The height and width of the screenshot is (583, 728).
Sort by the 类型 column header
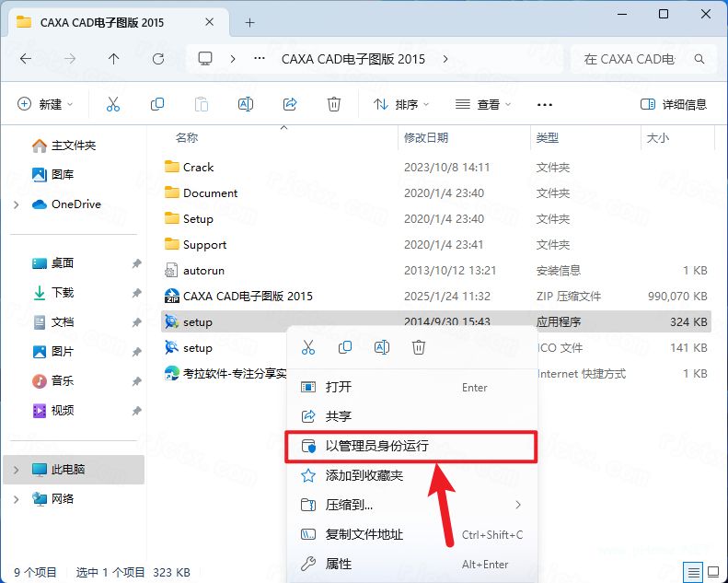pyautogui.click(x=547, y=137)
